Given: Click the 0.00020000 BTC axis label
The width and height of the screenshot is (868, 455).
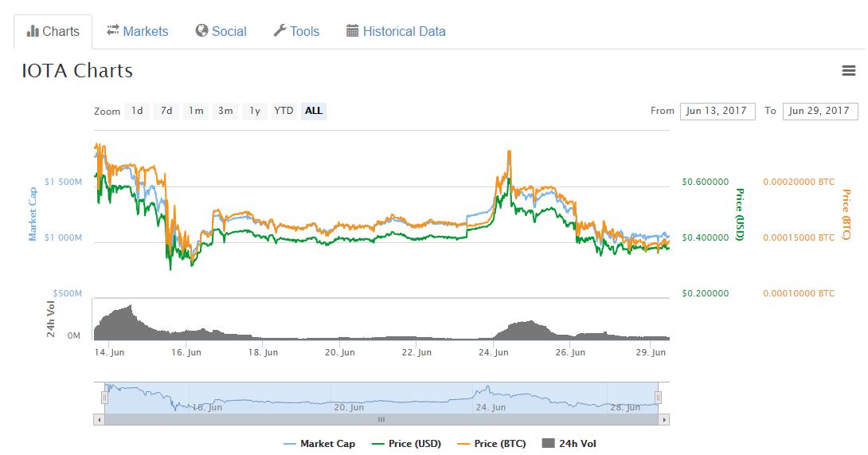Looking at the screenshot, I should click(799, 182).
